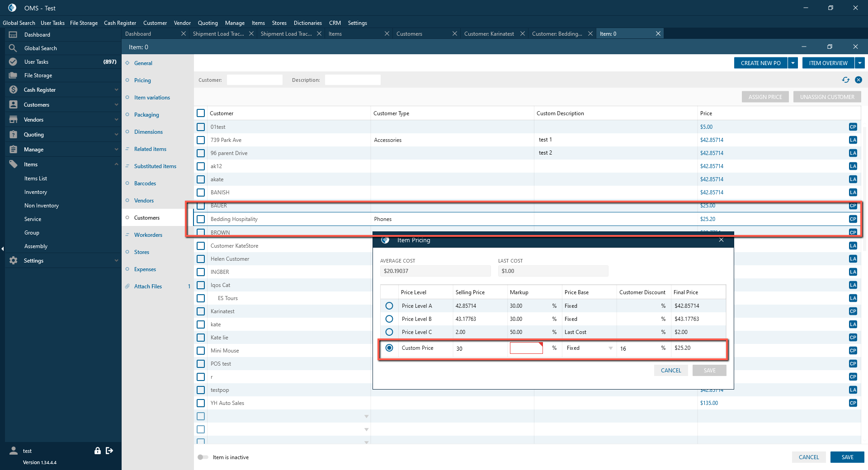Click the lock icon beside the test user
868x470 pixels.
(97, 451)
